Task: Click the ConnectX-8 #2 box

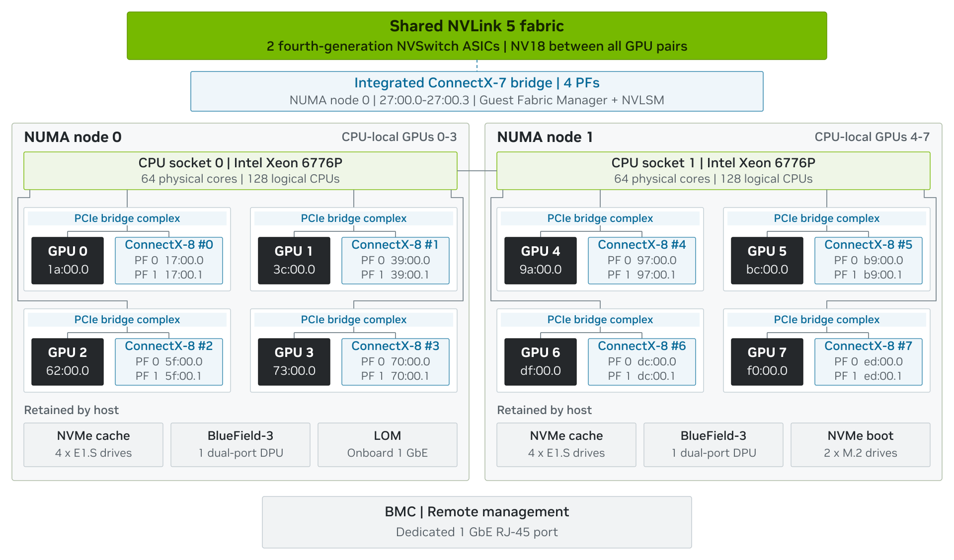Action: pos(169,362)
